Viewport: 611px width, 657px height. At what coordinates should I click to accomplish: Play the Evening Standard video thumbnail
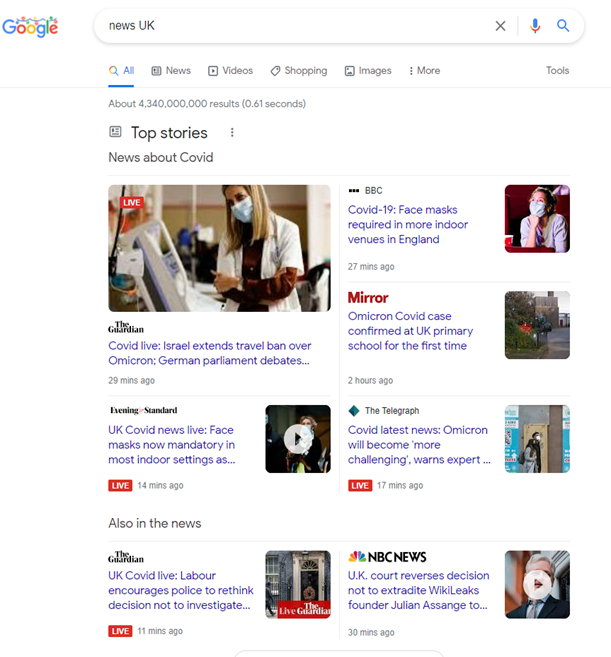298,439
